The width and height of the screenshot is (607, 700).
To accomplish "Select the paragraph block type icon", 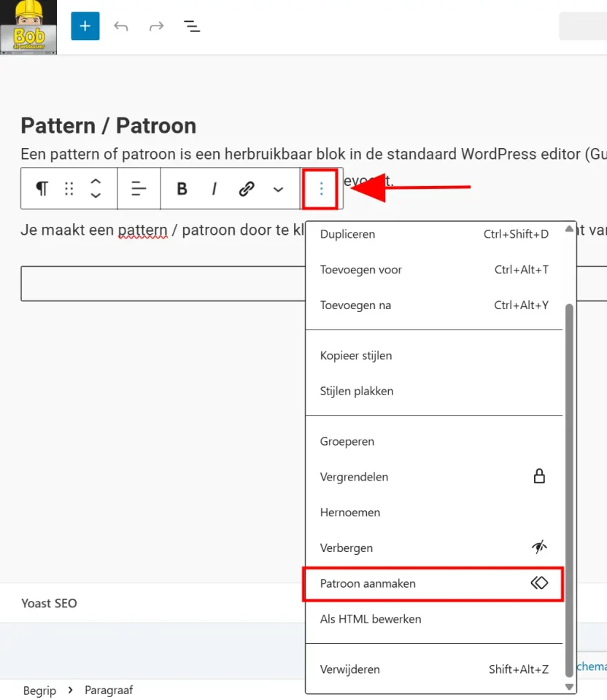I will (41, 188).
